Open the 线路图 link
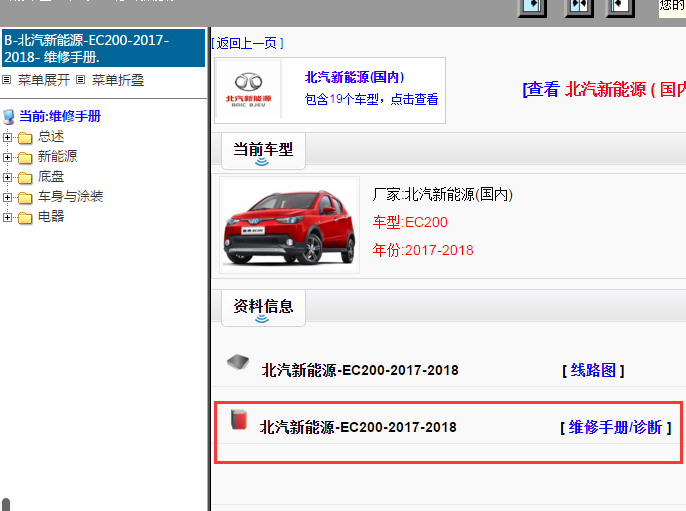686x511 pixels. tap(593, 370)
